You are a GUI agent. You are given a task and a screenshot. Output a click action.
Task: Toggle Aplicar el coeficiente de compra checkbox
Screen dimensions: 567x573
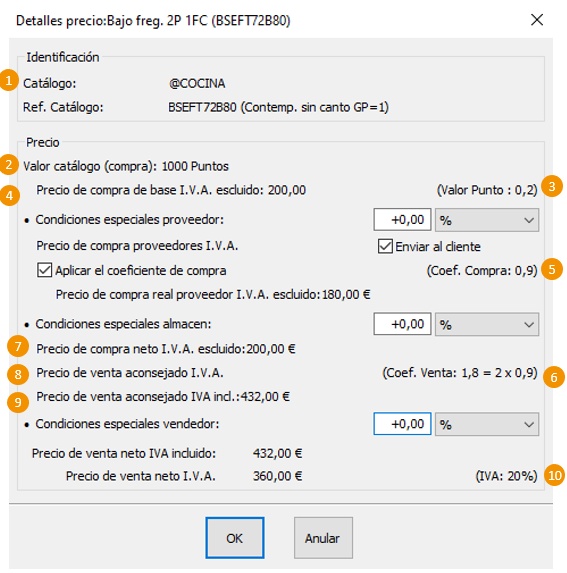[44, 270]
